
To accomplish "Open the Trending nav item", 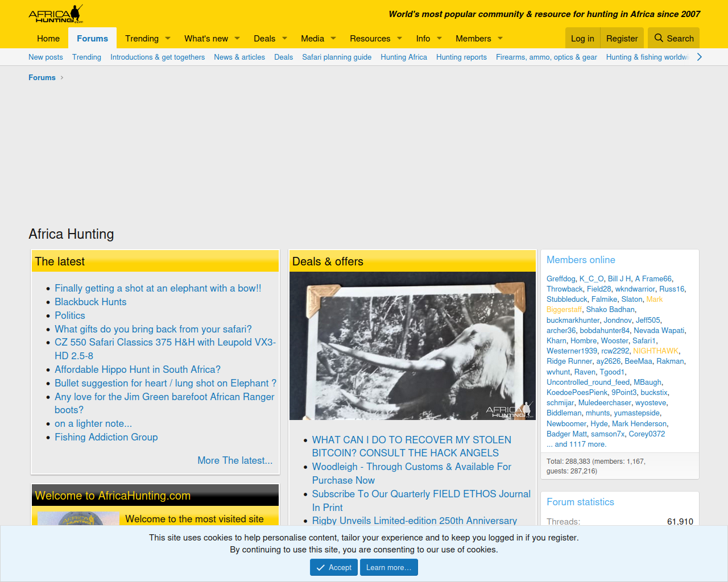I will [x=142, y=38].
